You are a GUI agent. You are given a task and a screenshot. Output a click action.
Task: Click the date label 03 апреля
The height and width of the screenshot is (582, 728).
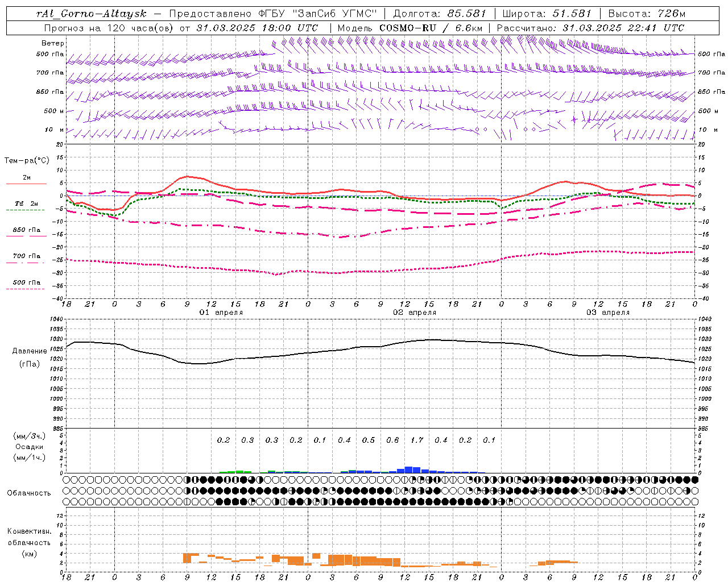click(608, 313)
